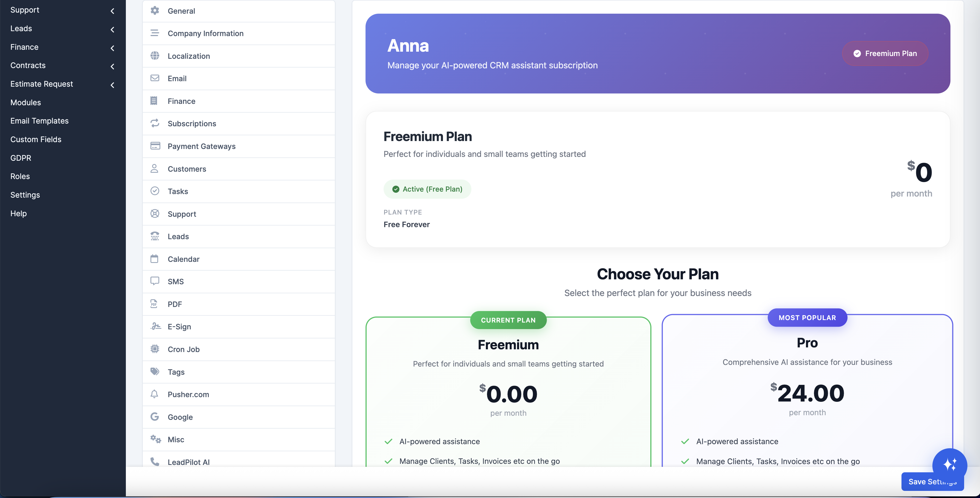This screenshot has width=980, height=498.
Task: Click the Payment Gateways card icon
Action: (155, 146)
